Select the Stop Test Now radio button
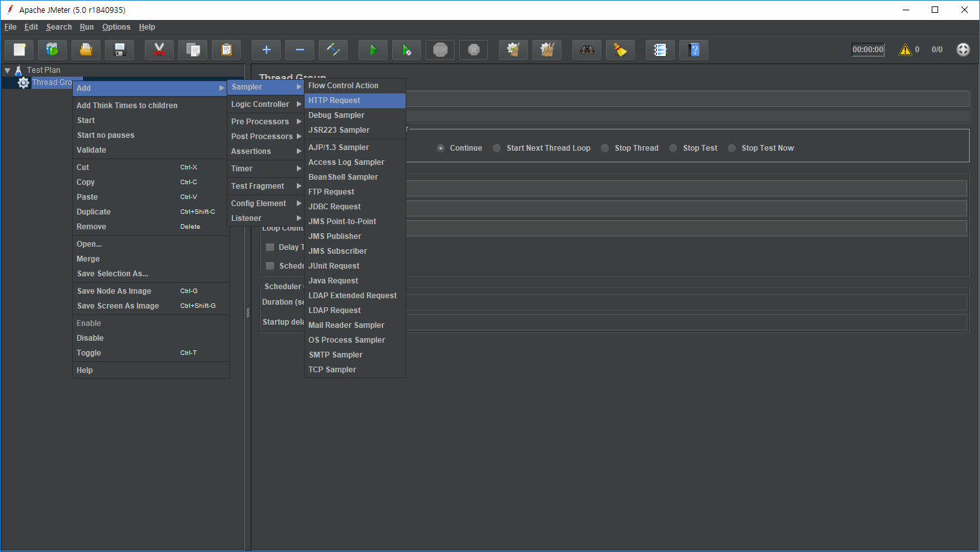The height and width of the screenshot is (552, 980). (731, 148)
